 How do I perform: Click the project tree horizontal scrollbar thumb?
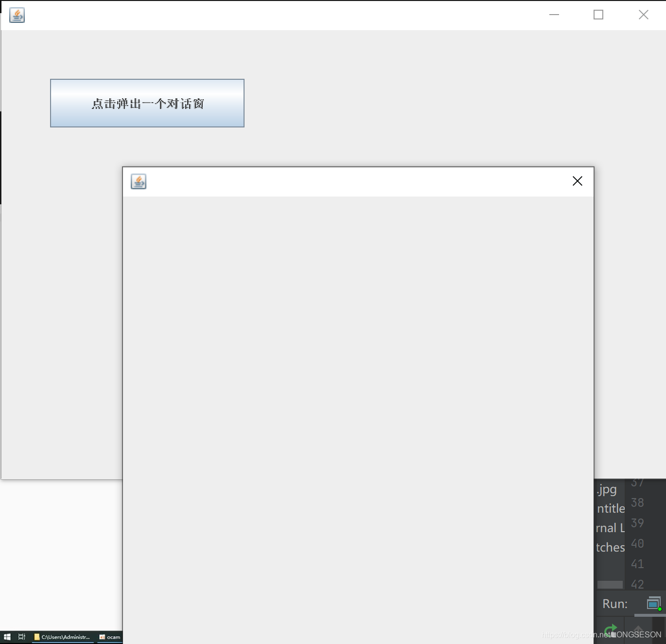610,585
